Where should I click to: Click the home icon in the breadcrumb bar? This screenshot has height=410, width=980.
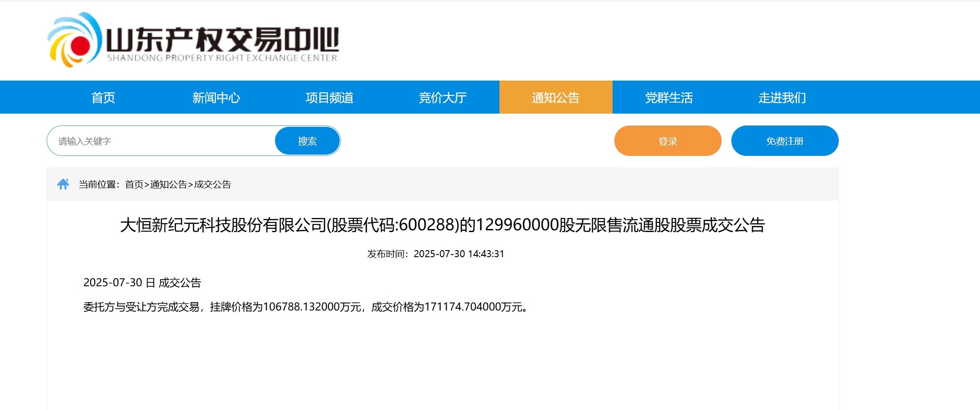tap(63, 184)
